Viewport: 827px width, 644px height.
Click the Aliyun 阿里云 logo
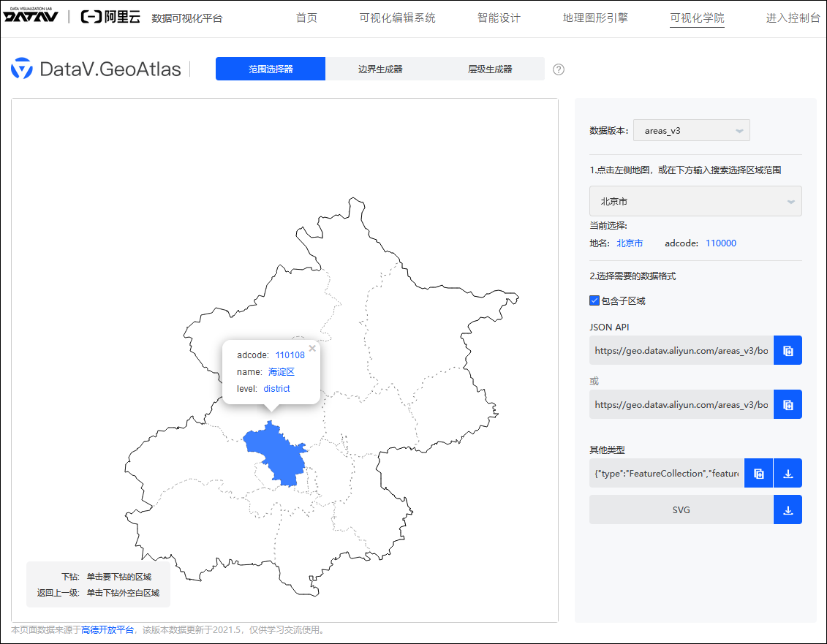pyautogui.click(x=110, y=17)
